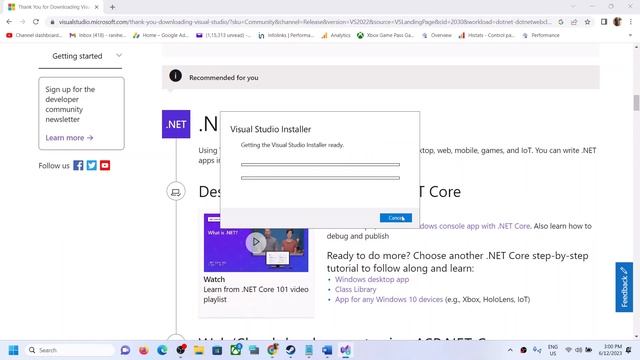This screenshot has width=640, height=360.
Task: Click the installer lower progress bar
Action: pyautogui.click(x=320, y=178)
